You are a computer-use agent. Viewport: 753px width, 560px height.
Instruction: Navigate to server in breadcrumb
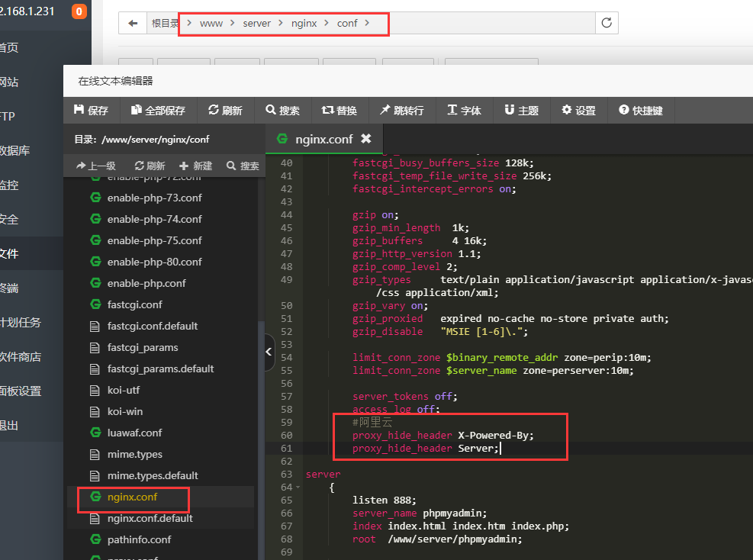[256, 23]
